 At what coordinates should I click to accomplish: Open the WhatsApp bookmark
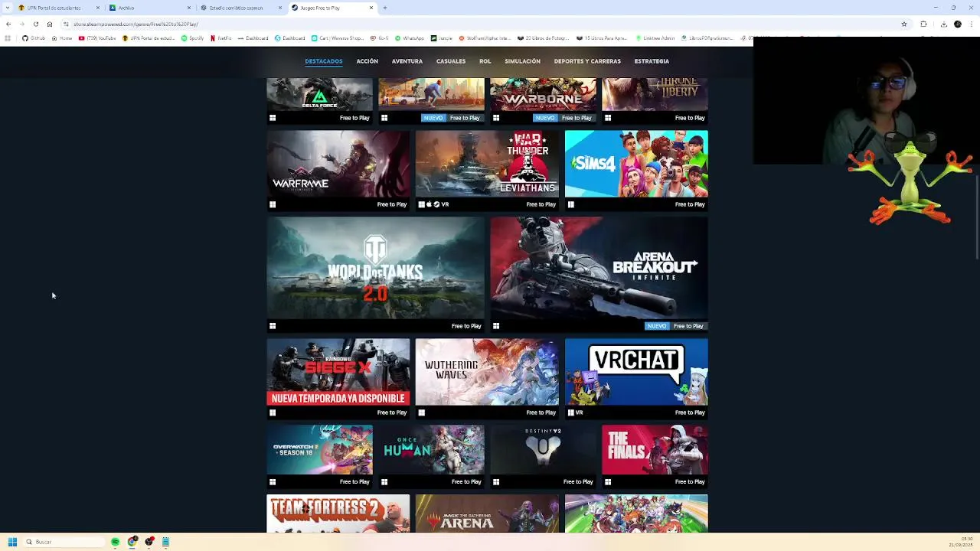point(409,38)
